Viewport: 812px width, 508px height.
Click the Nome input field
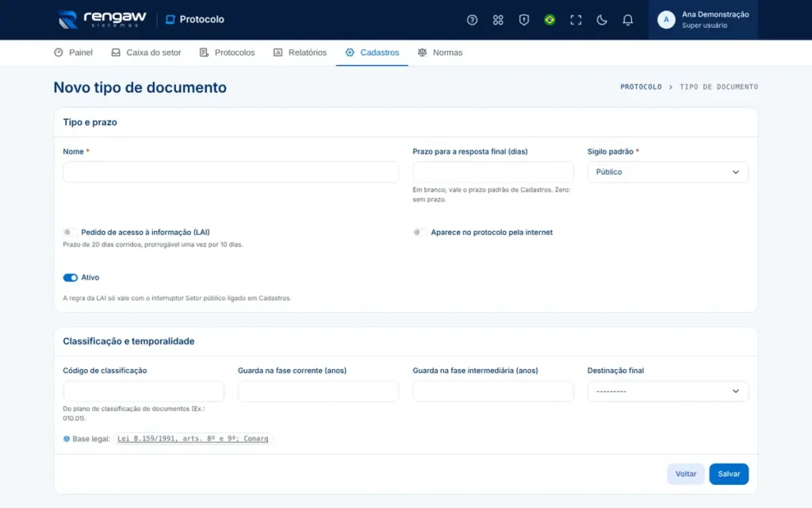(x=231, y=172)
